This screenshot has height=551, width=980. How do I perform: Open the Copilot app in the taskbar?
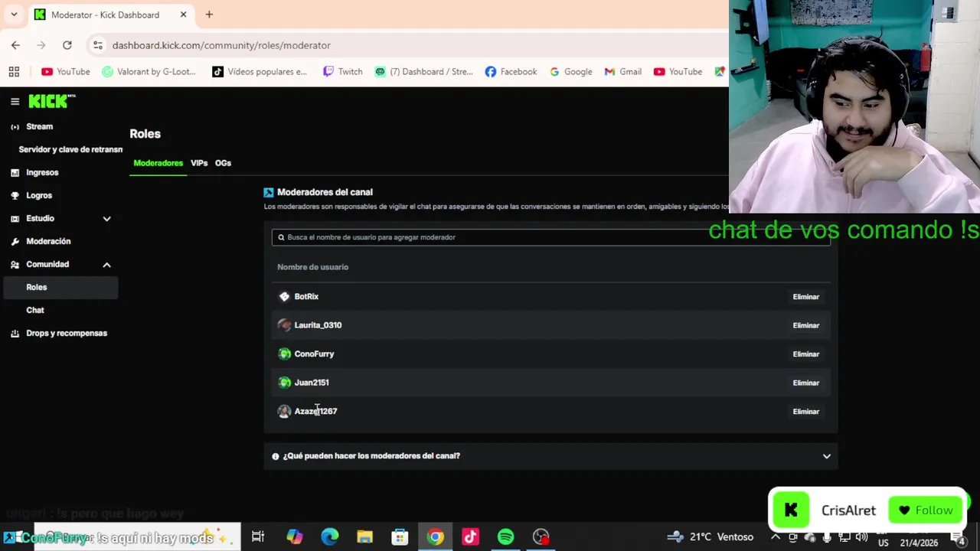pyautogui.click(x=295, y=536)
